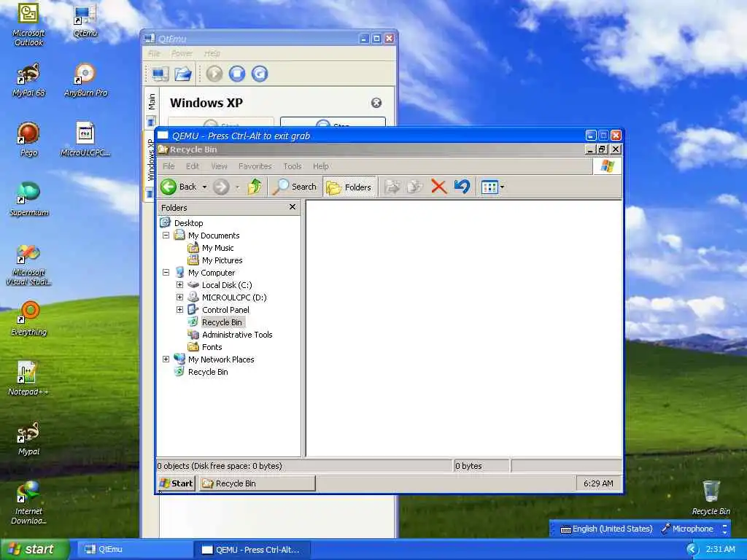747x560 pixels.
Task: Expand MICROULCPC (D:) node
Action: [x=179, y=297]
